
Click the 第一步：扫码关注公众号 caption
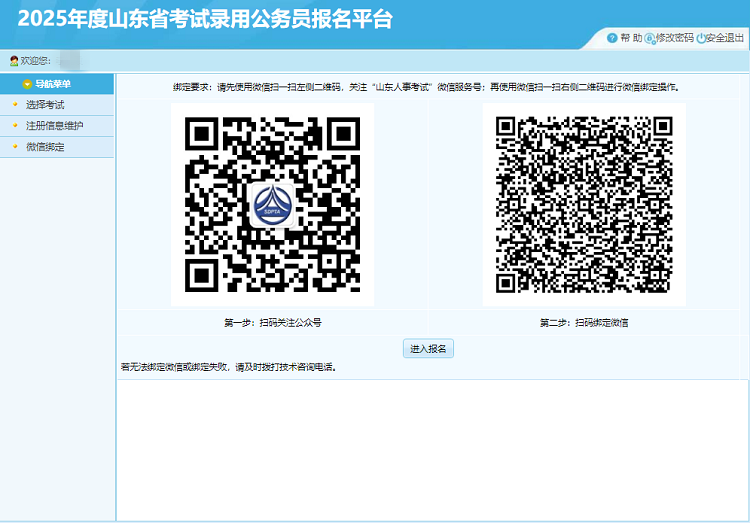[273, 323]
